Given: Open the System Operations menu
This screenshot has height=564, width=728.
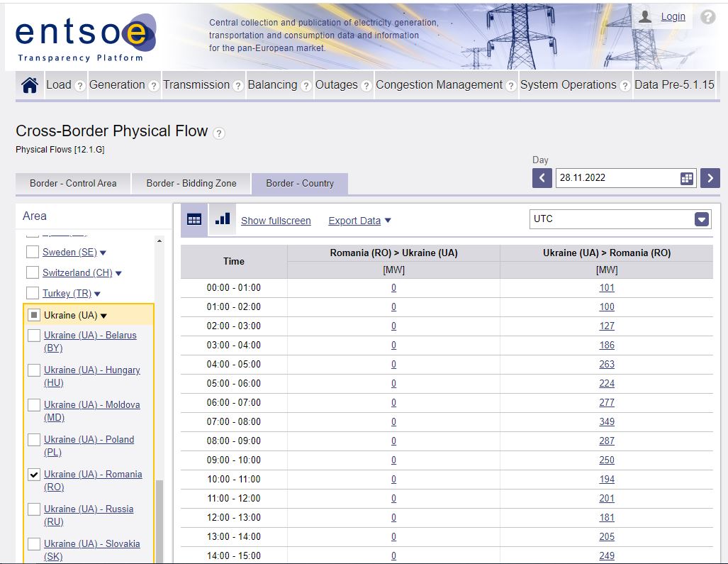Looking at the screenshot, I should (569, 84).
